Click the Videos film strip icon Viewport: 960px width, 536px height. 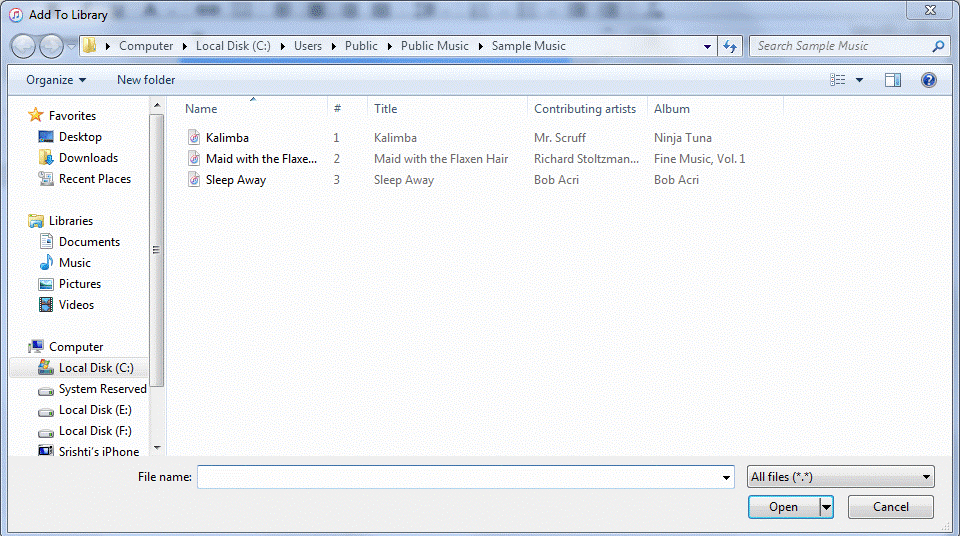tap(46, 304)
